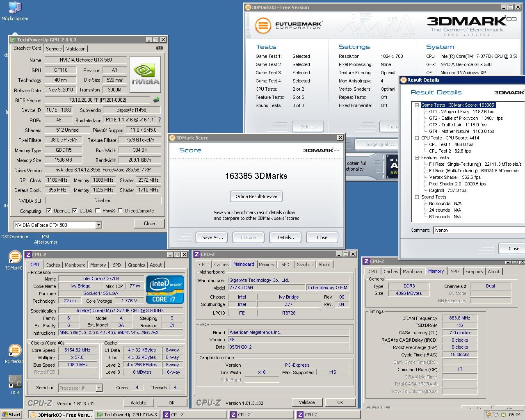Click the Close button in GPU-Z

point(149,224)
